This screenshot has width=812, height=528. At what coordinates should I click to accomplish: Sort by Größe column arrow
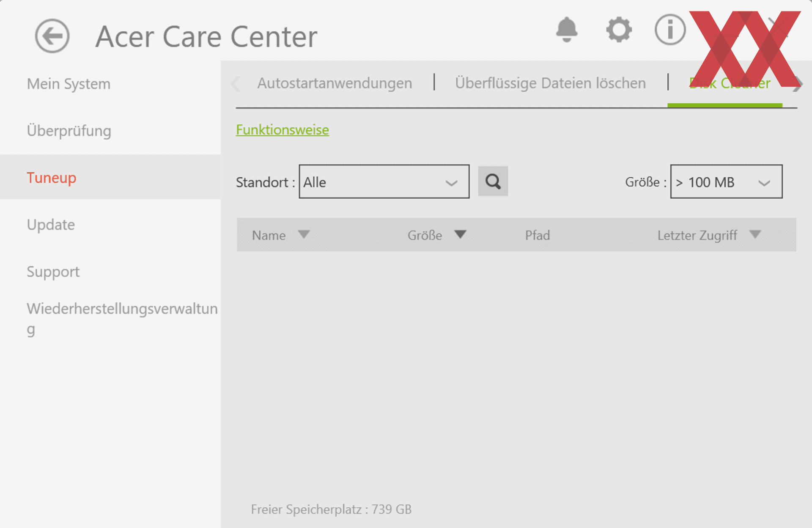[x=460, y=234]
